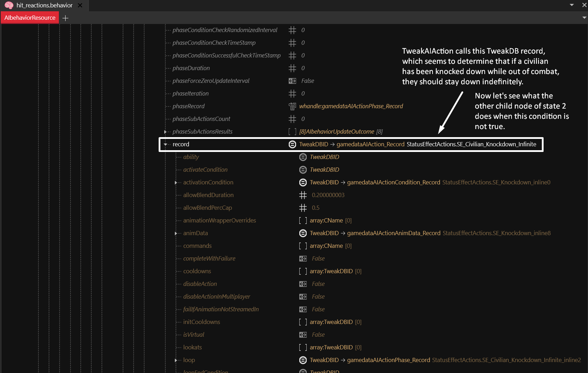Select the allowBlendDuration value 0.200000003

(328, 195)
